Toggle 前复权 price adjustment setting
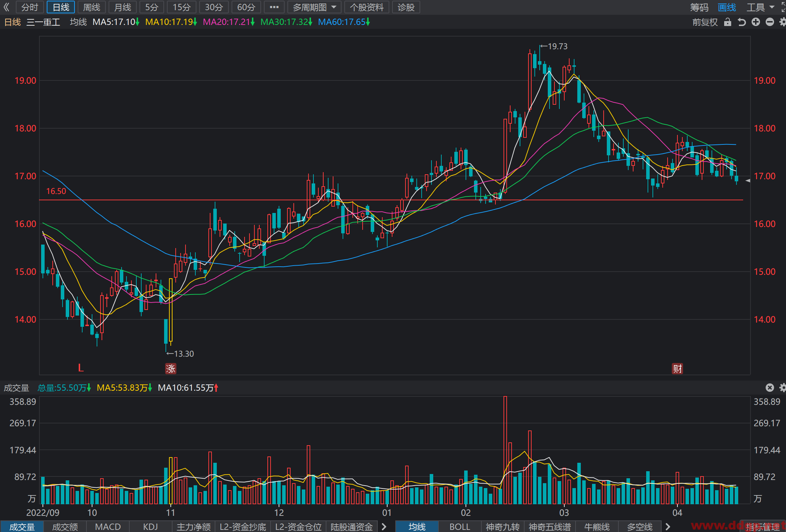Viewport: 786px width, 532px height. (705, 22)
